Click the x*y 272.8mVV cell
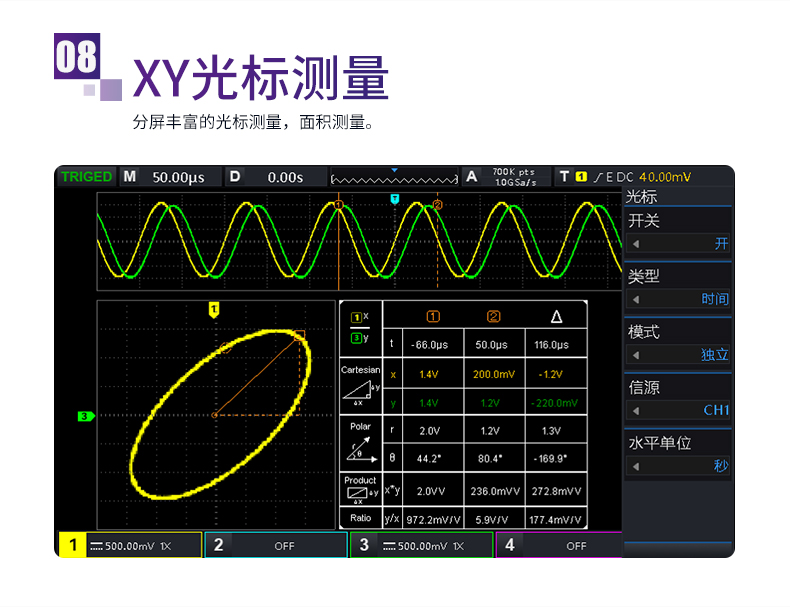 (556, 491)
